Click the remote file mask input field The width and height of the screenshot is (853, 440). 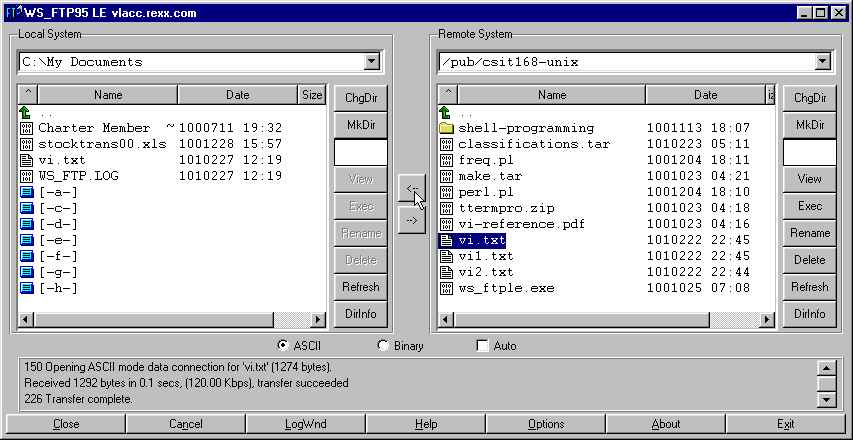pos(809,152)
